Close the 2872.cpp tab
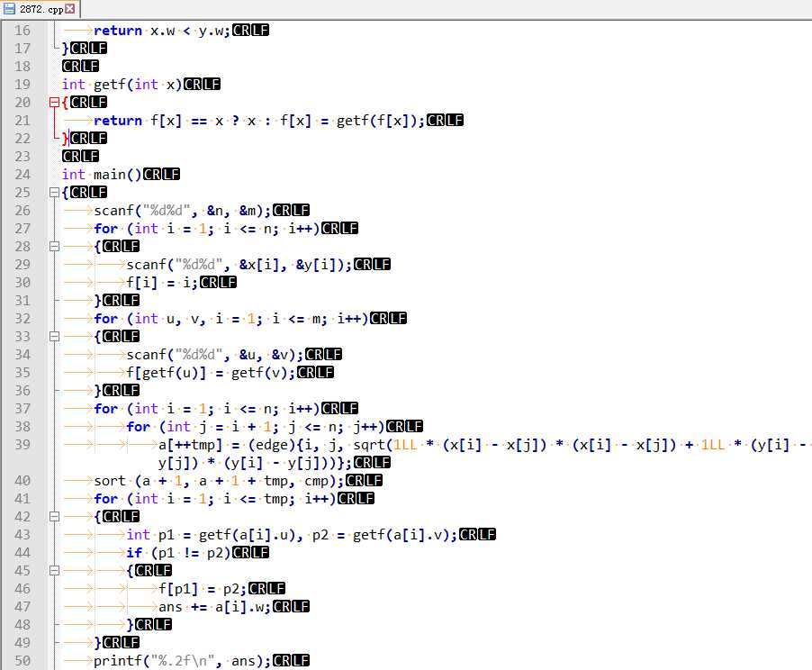Viewport: 812px width, 670px height. click(x=70, y=8)
